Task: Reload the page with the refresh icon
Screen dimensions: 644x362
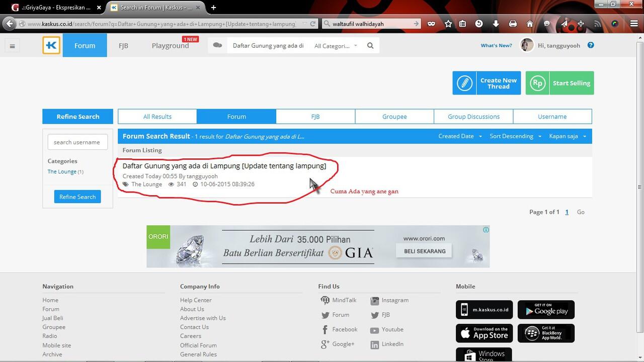Action: point(312,24)
